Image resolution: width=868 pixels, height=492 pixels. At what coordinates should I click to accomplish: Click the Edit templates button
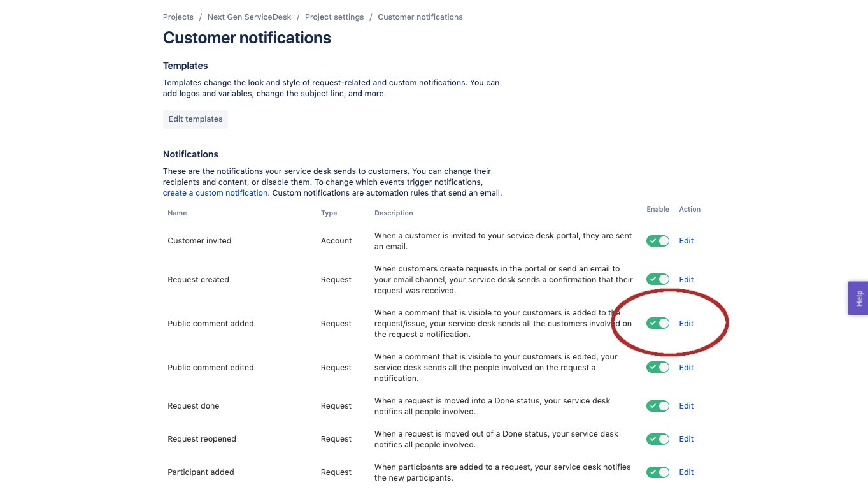coord(195,119)
